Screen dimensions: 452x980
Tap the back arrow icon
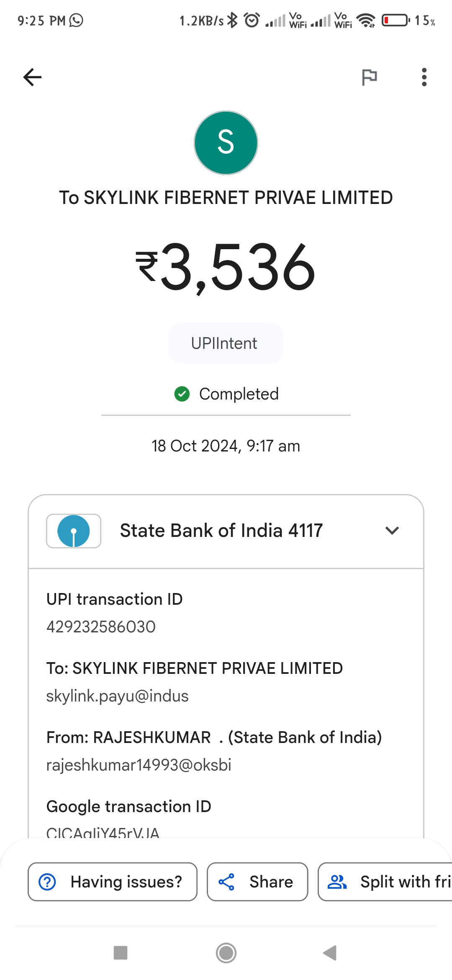click(x=32, y=77)
